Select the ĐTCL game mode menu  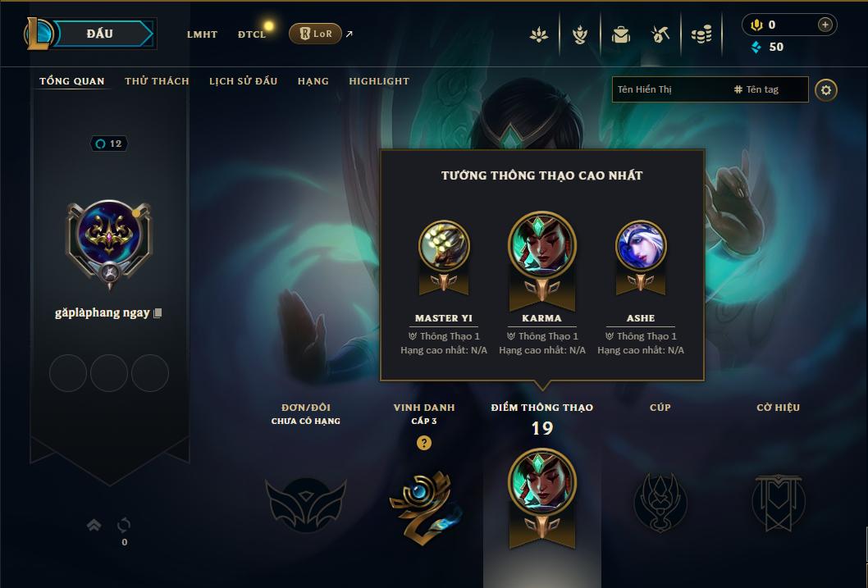pos(252,34)
